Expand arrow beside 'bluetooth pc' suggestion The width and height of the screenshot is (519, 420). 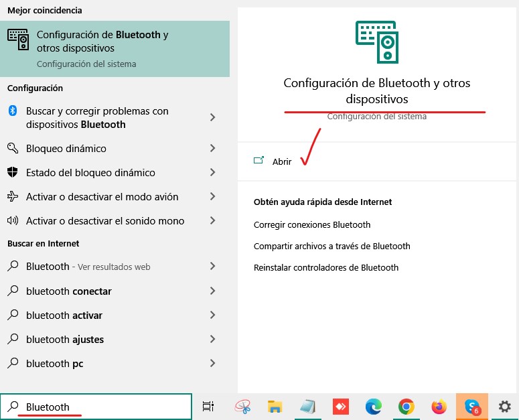coord(213,364)
